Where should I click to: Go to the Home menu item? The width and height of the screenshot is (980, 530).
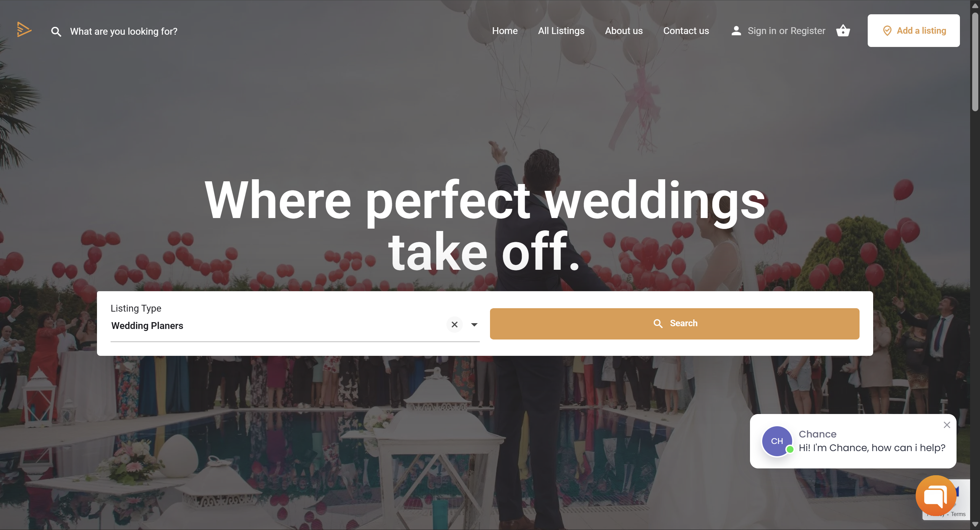click(x=504, y=31)
